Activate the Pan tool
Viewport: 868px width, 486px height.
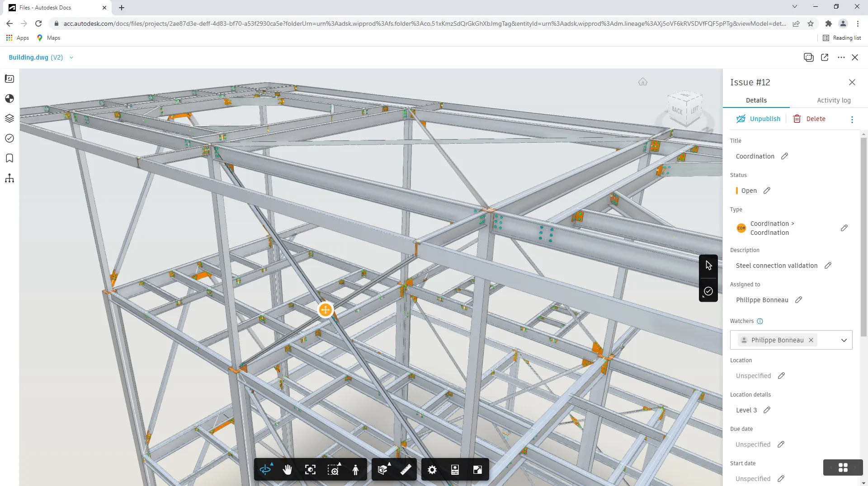[287, 469]
